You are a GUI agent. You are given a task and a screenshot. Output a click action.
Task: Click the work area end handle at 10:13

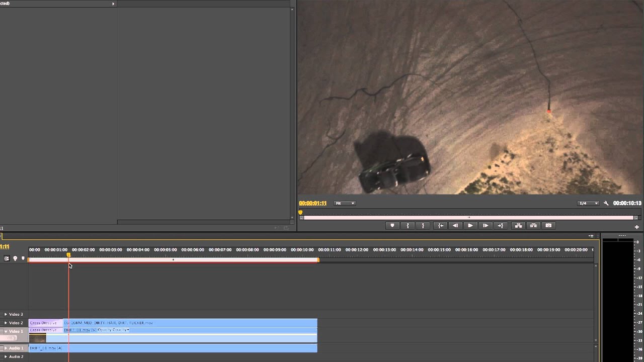coord(318,260)
